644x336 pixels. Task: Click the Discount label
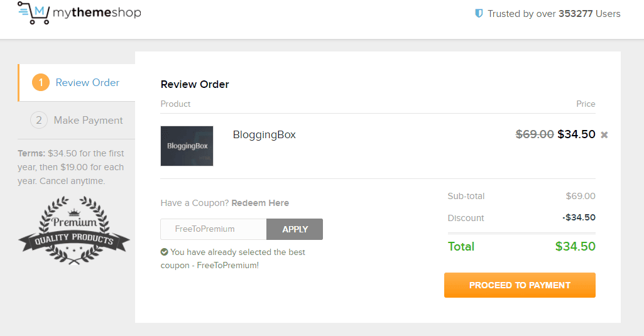pyautogui.click(x=466, y=218)
